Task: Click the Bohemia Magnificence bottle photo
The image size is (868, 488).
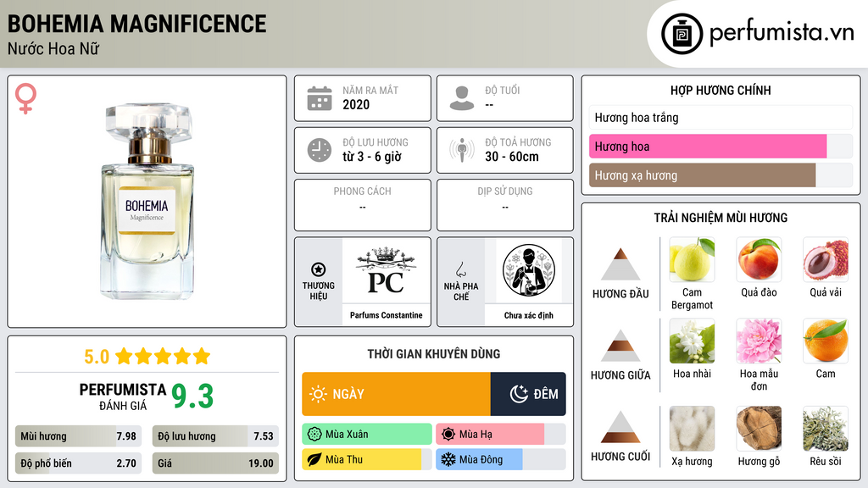Action: (x=147, y=201)
